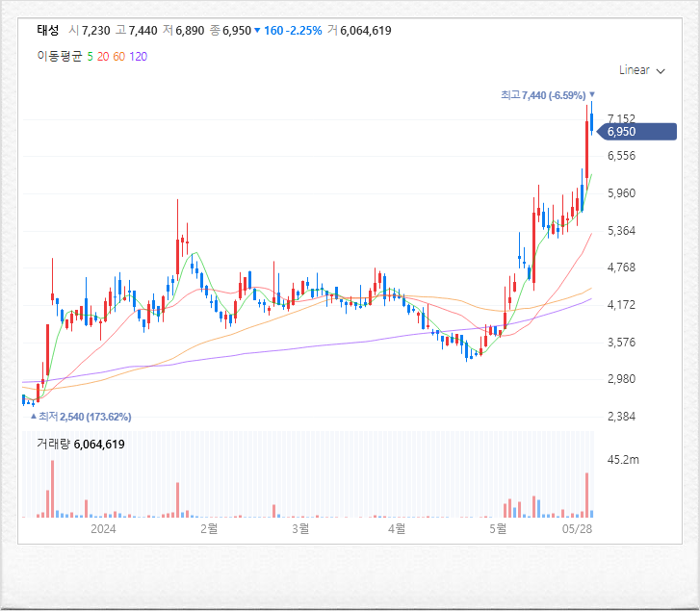Click the 5월 date axis label
This screenshot has height=611, width=700.
click(x=498, y=529)
